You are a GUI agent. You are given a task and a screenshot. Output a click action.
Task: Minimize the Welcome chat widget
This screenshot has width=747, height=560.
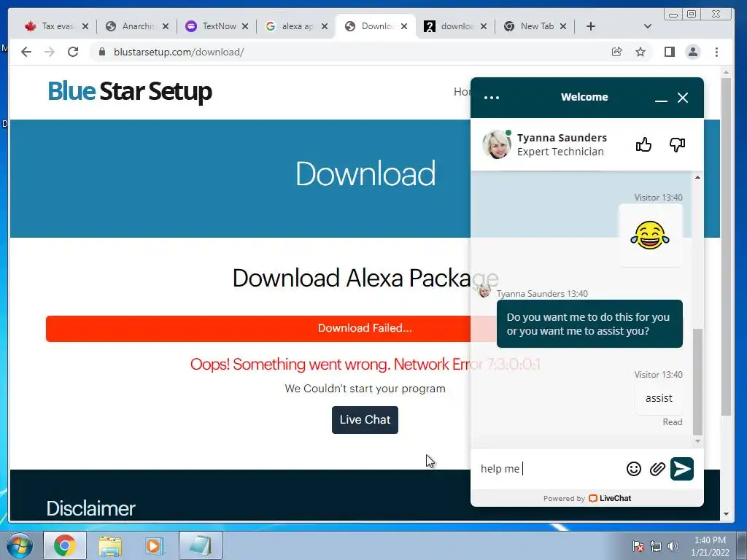[x=661, y=98]
